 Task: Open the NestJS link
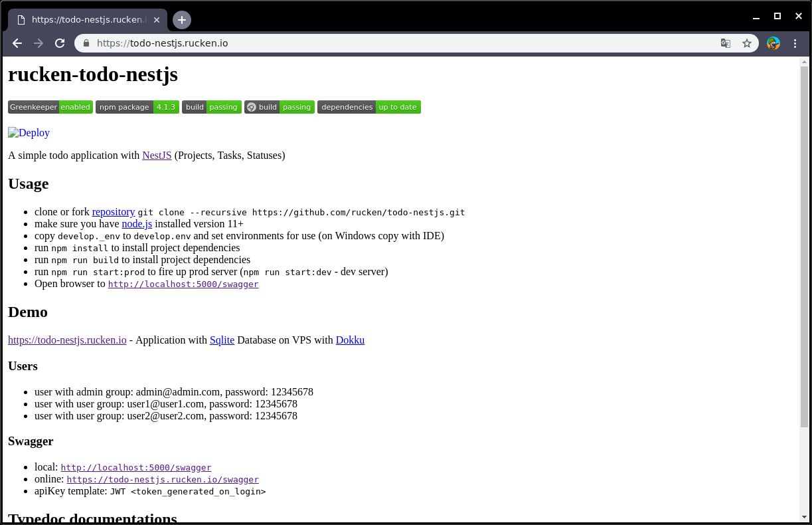coord(157,155)
